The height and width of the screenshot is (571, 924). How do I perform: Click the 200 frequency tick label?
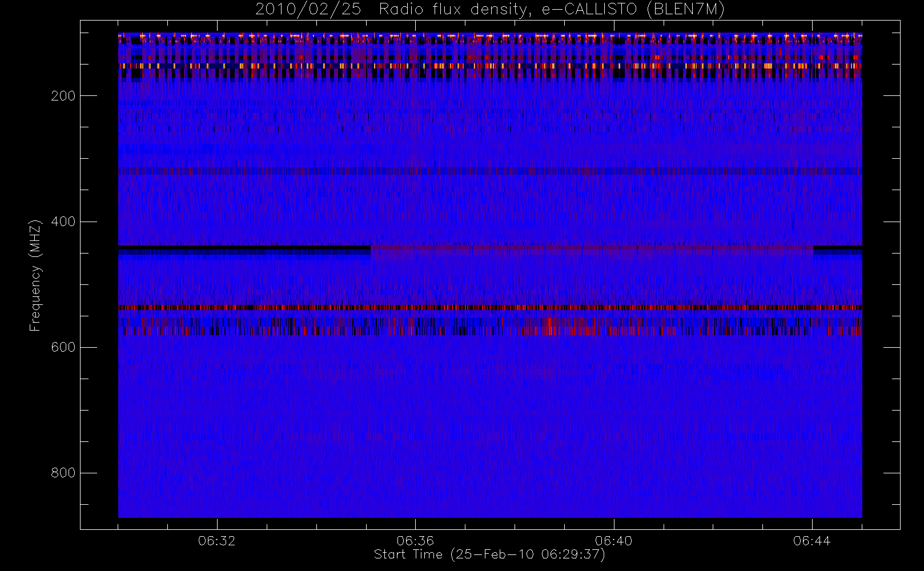[x=63, y=96]
